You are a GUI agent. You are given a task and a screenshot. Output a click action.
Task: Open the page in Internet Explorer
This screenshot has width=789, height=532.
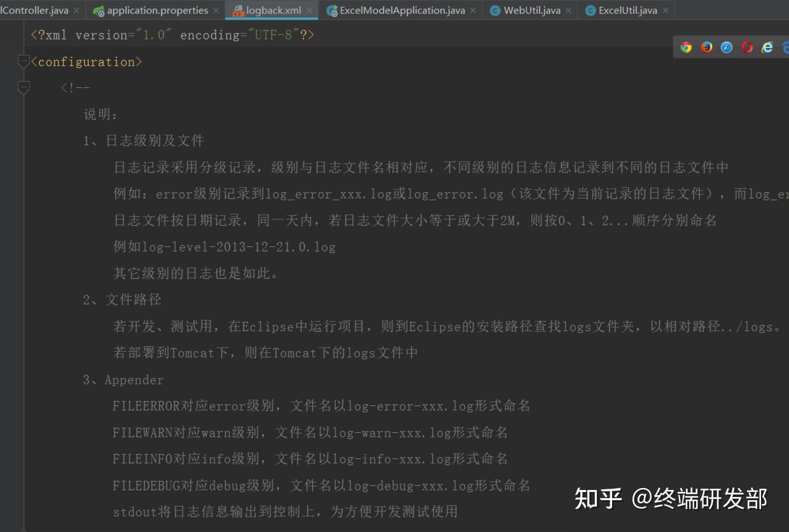pyautogui.click(x=767, y=46)
